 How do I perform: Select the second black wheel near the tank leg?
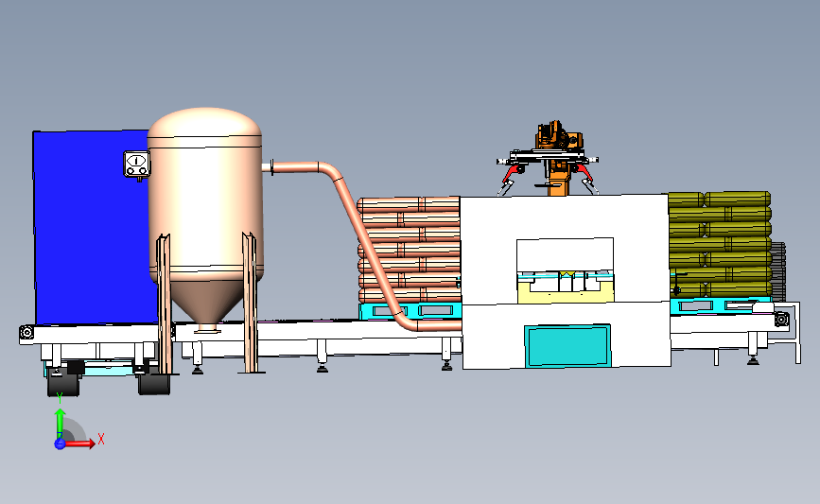point(154,384)
